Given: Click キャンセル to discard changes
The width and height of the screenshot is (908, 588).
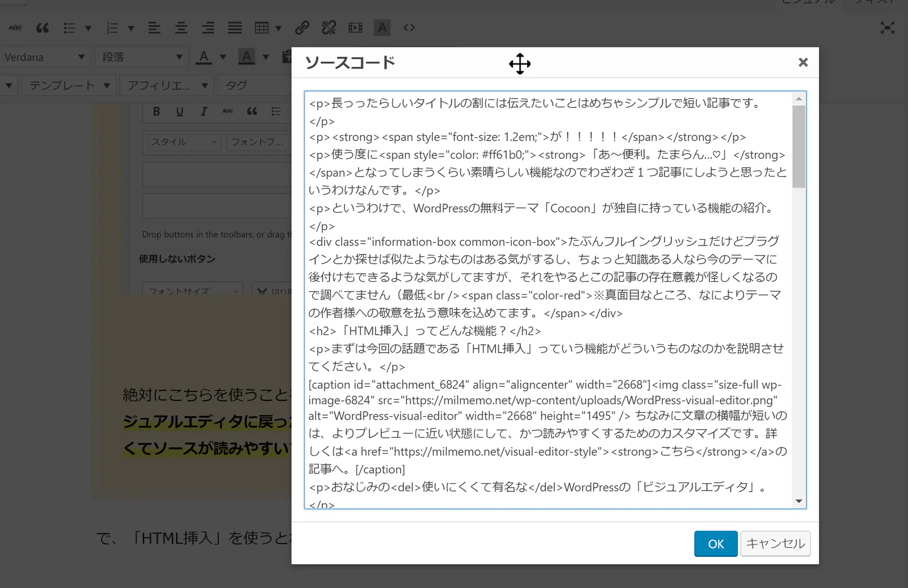Looking at the screenshot, I should coord(775,544).
